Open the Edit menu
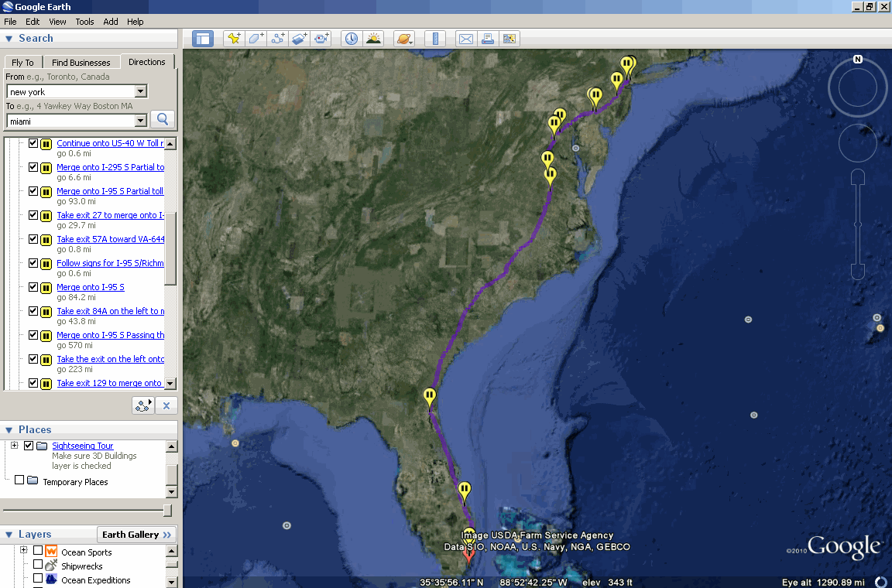This screenshot has width=892, height=588. 33,22
